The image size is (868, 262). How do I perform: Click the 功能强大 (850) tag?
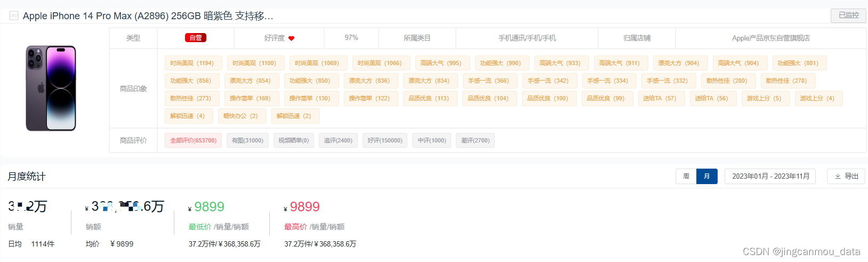pyautogui.click(x=311, y=81)
